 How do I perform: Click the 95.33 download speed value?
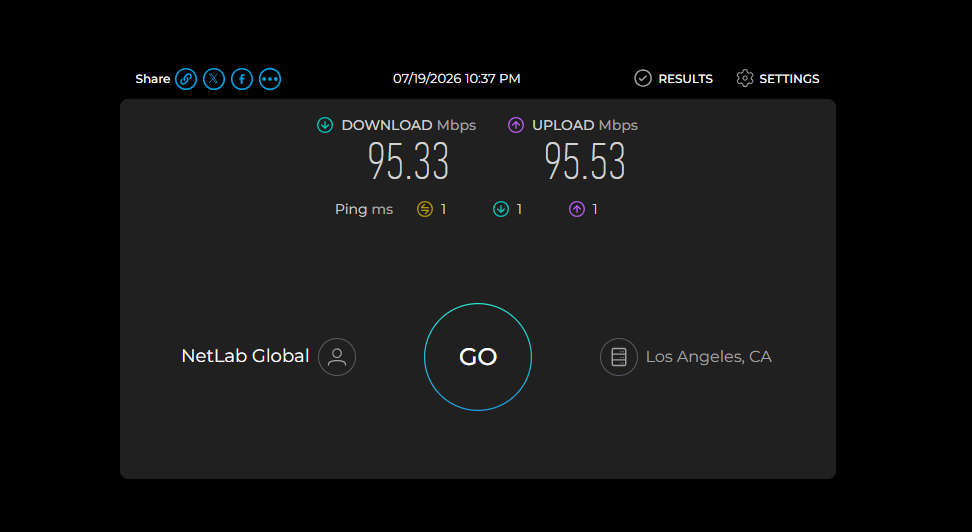pyautogui.click(x=409, y=161)
